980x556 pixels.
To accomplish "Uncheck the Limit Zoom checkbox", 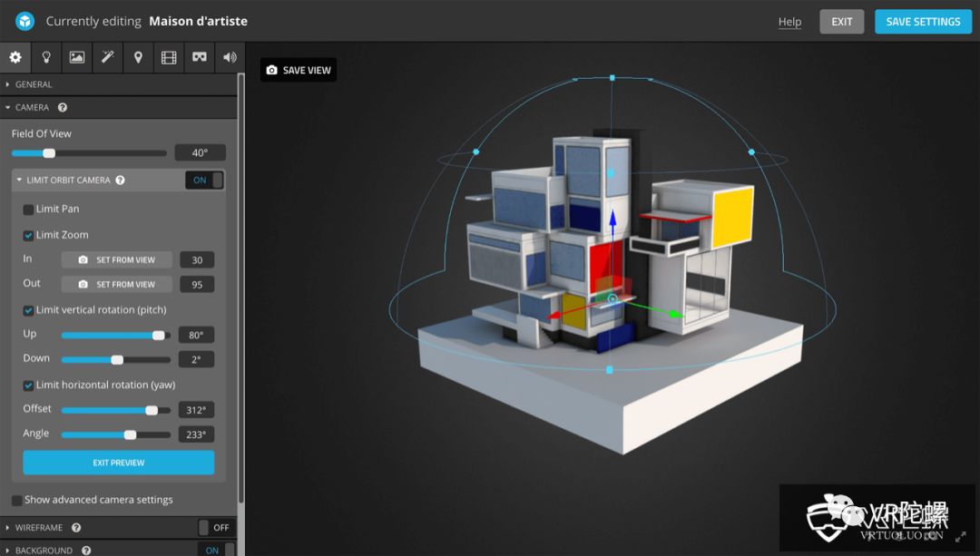I will pyautogui.click(x=28, y=236).
